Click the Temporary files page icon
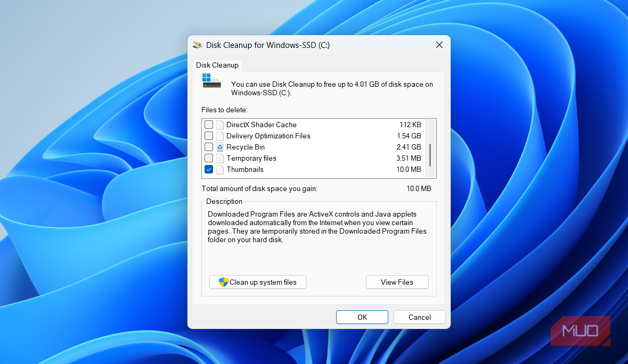This screenshot has height=364, width=628. click(x=220, y=159)
